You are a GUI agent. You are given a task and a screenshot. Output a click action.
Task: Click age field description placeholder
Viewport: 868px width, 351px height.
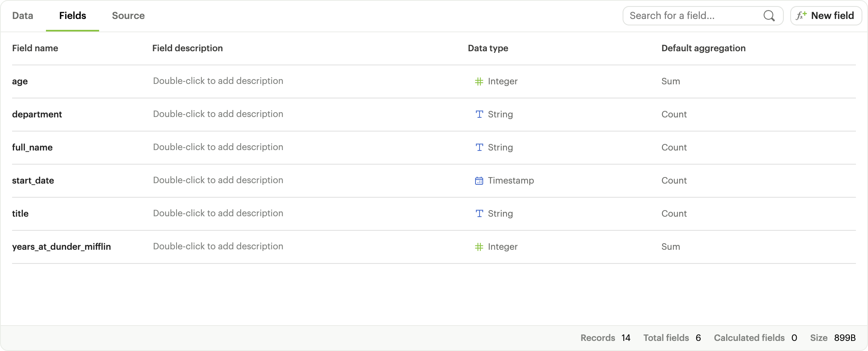(218, 81)
